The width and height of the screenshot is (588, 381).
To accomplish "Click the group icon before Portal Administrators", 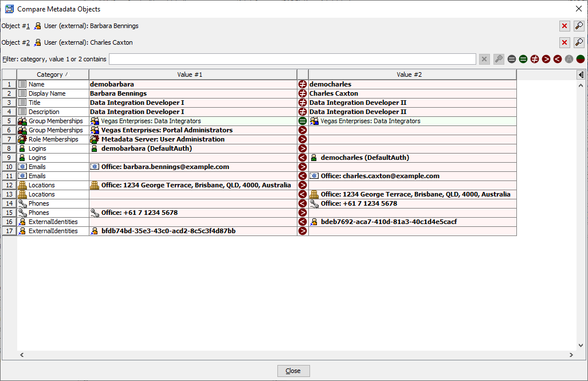I will pyautogui.click(x=95, y=130).
